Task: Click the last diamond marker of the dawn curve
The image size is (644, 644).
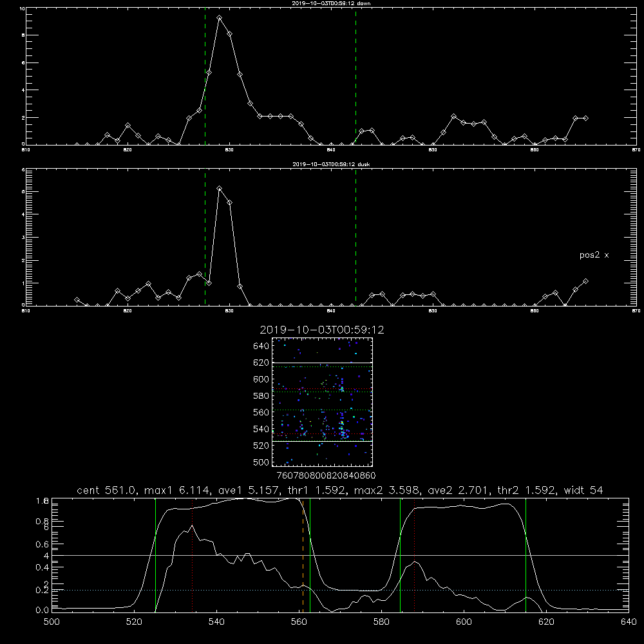Action: click(585, 118)
